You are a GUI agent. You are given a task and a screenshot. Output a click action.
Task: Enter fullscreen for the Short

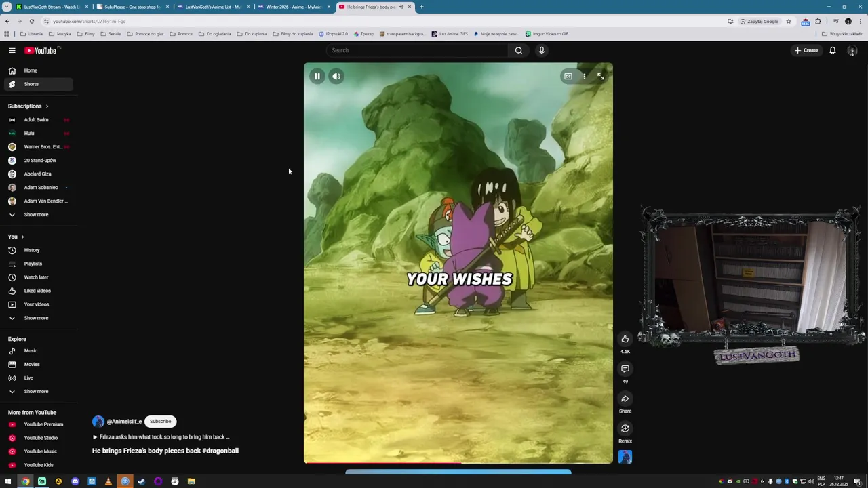(x=601, y=77)
